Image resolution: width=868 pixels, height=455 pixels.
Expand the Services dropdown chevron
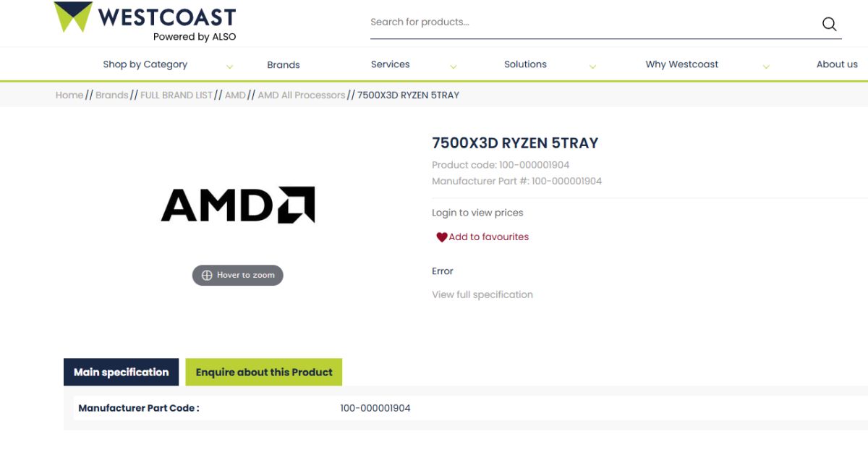(x=453, y=67)
